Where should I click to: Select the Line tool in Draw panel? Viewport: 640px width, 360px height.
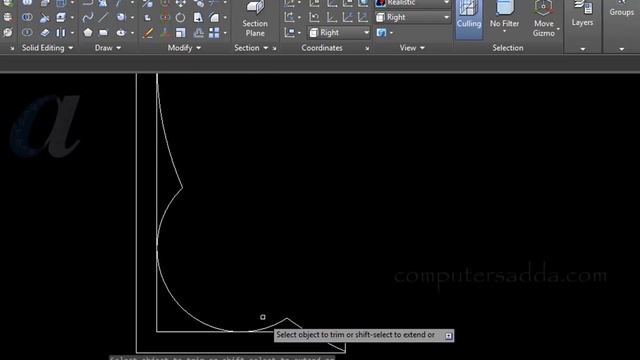tap(103, 18)
